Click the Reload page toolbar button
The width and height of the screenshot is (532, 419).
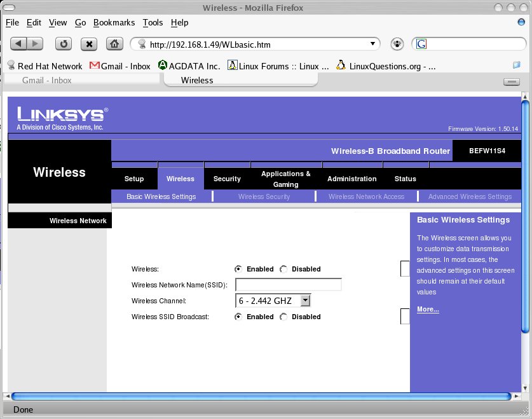[64, 44]
